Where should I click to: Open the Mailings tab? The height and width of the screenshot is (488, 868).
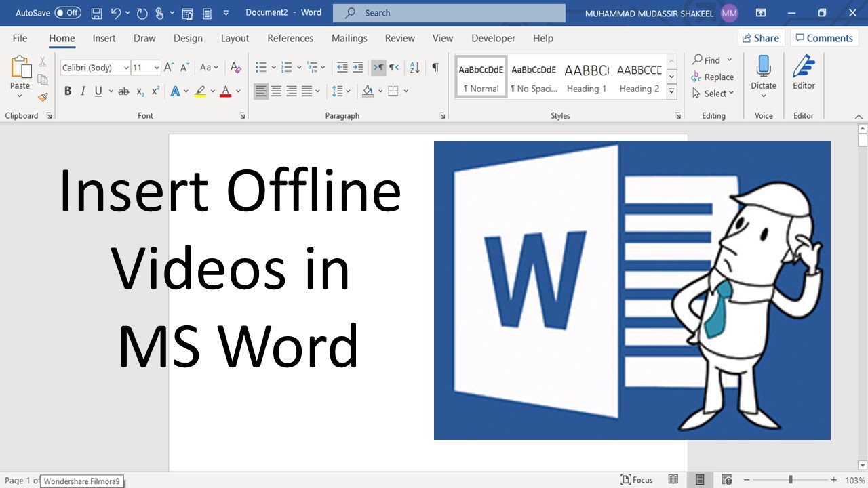(349, 39)
